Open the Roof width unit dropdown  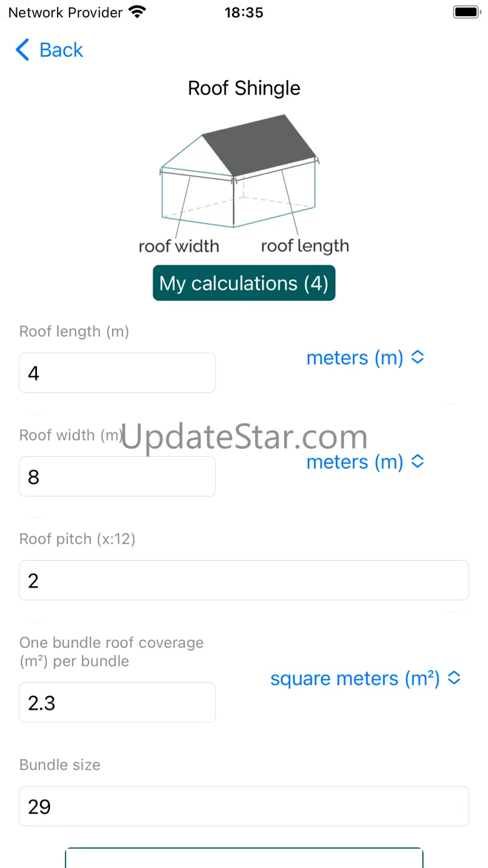pyautogui.click(x=365, y=462)
